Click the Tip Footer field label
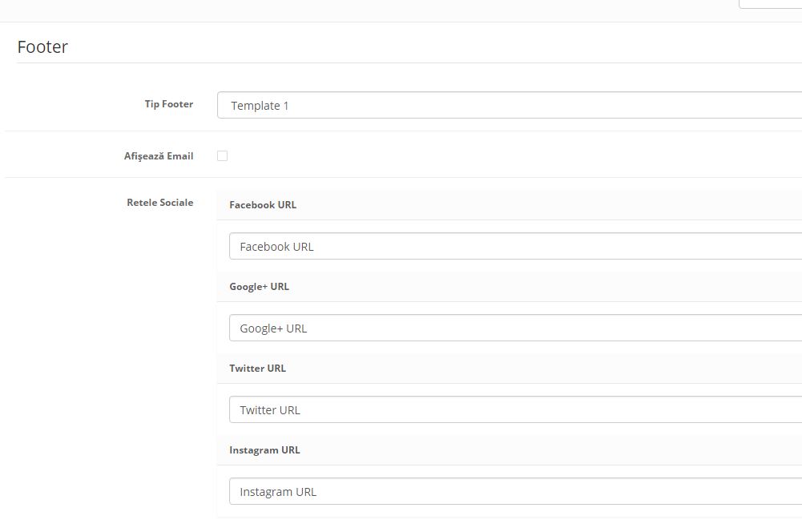This screenshot has height=532, width=802. 168,104
